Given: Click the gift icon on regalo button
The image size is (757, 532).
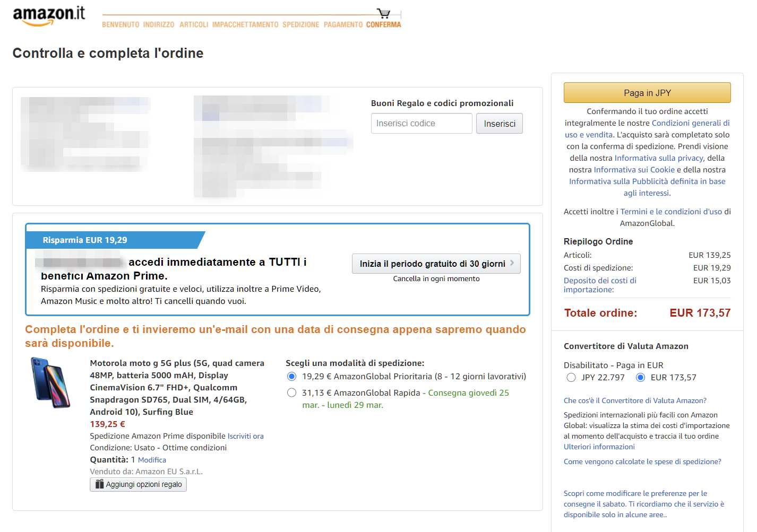Looking at the screenshot, I should (x=99, y=484).
